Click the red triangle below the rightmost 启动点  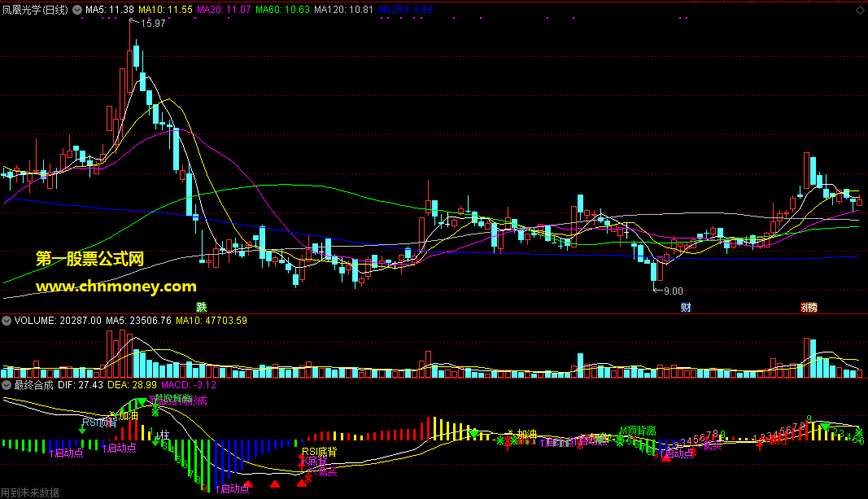click(x=666, y=457)
